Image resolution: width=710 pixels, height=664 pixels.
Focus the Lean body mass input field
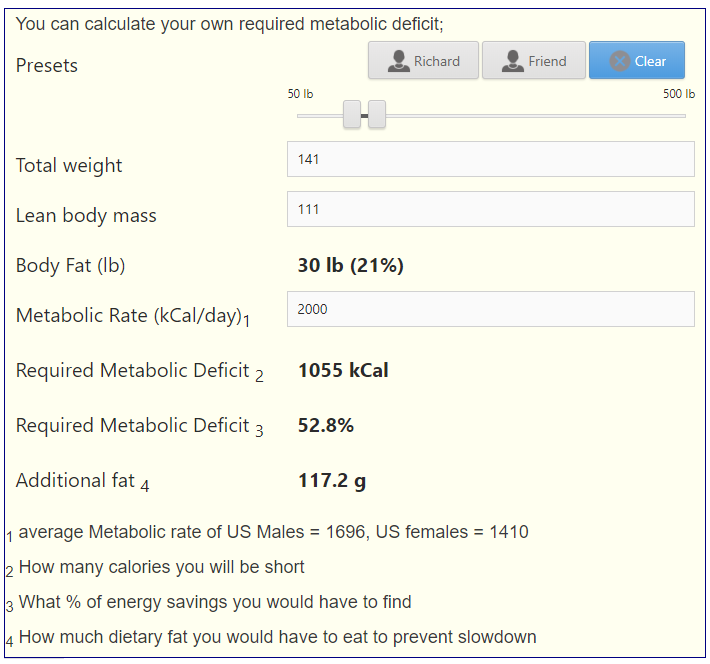coord(490,209)
